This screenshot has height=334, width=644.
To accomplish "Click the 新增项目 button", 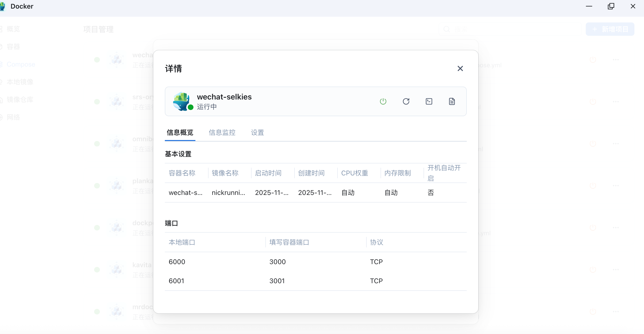I will (x=610, y=29).
